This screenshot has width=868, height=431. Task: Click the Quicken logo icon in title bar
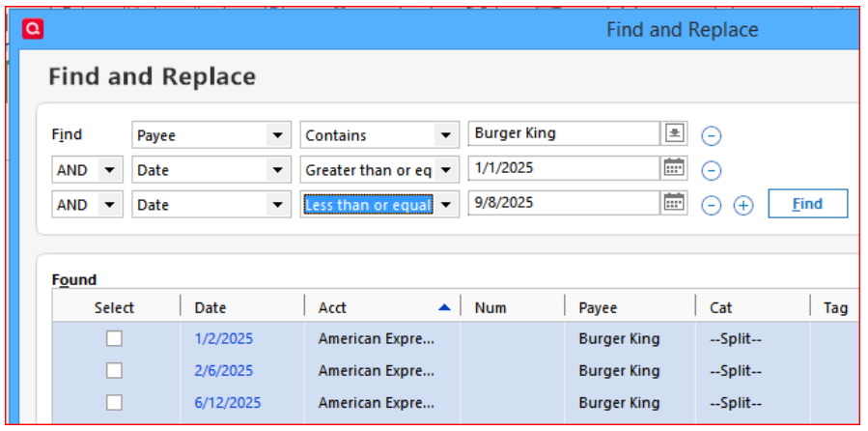coord(33,29)
